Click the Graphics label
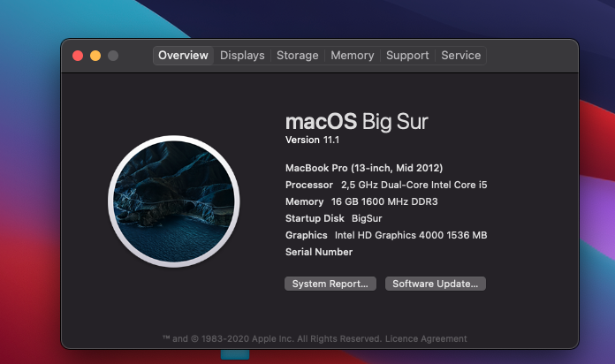This screenshot has width=615, height=364. coord(307,235)
